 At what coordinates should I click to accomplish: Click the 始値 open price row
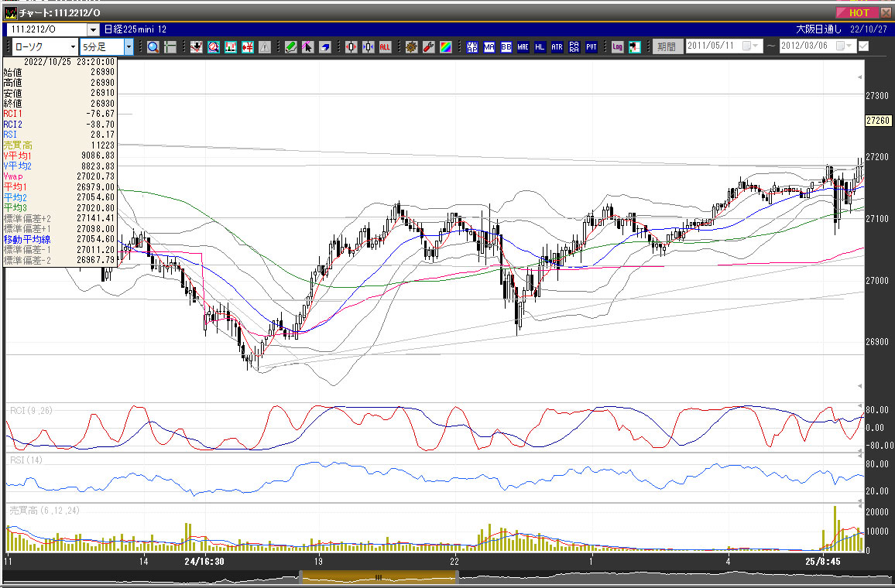coord(60,73)
